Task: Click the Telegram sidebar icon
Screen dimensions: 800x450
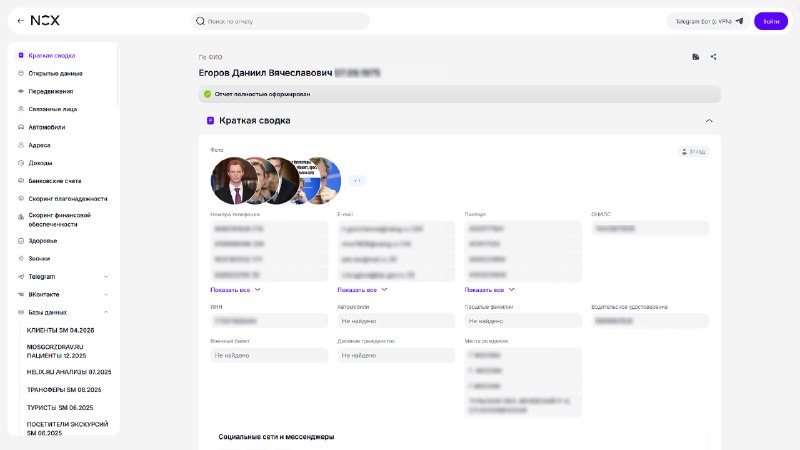Action: tap(21, 277)
